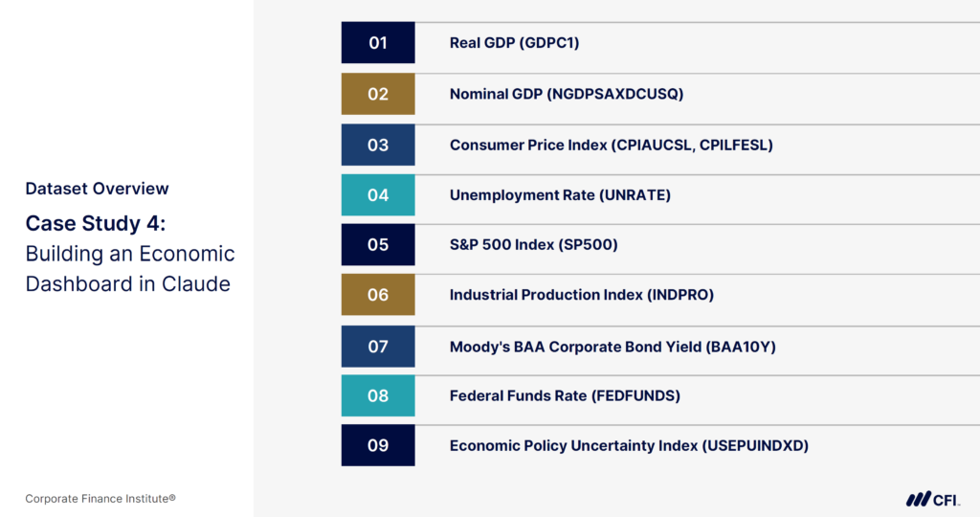This screenshot has width=980, height=517.
Task: Select Unemployment Rate (UNRATE) item
Action: pyautogui.click(x=560, y=195)
